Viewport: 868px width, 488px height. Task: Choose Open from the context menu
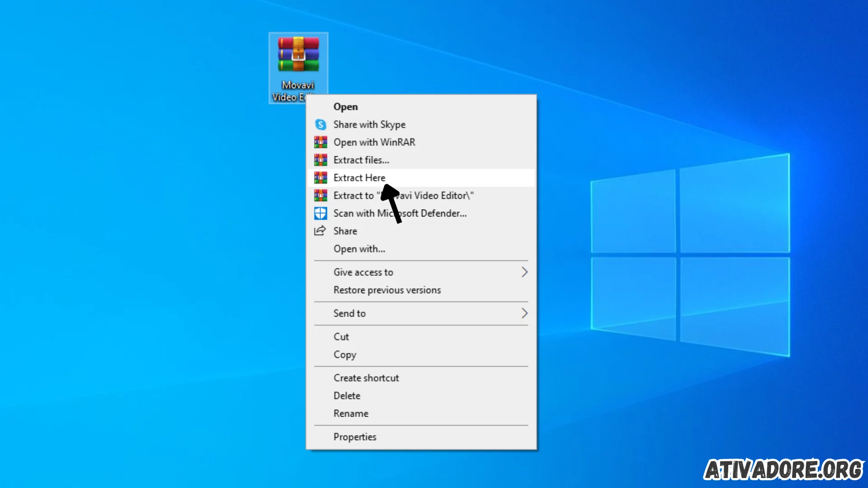tap(420, 107)
